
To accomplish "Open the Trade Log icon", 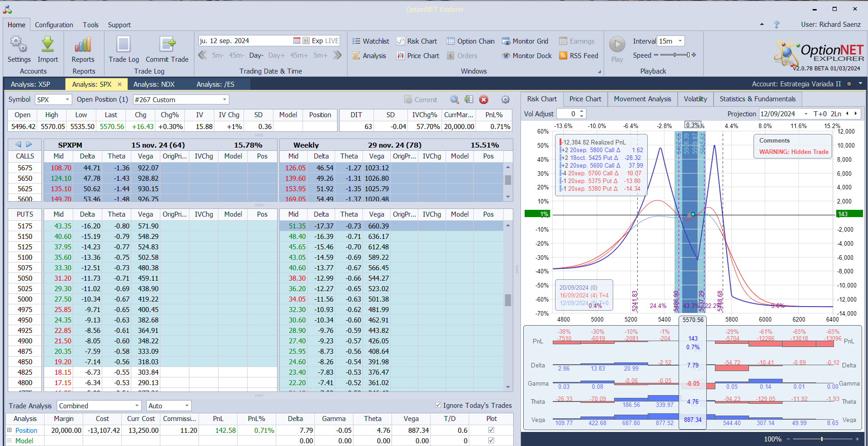I will (124, 45).
